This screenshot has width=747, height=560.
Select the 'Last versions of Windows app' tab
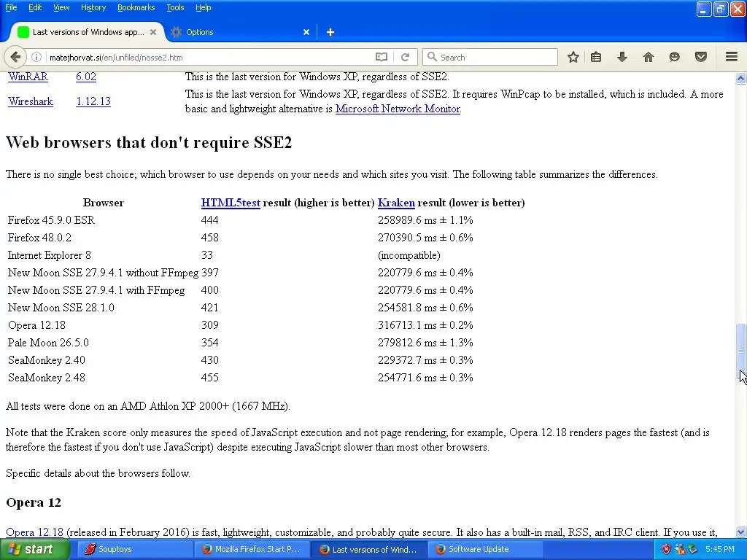tap(88, 32)
